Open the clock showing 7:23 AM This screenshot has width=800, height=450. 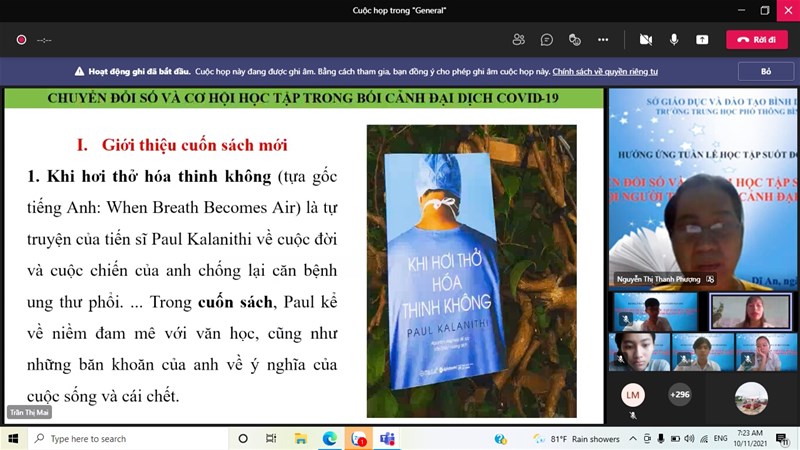(750, 438)
